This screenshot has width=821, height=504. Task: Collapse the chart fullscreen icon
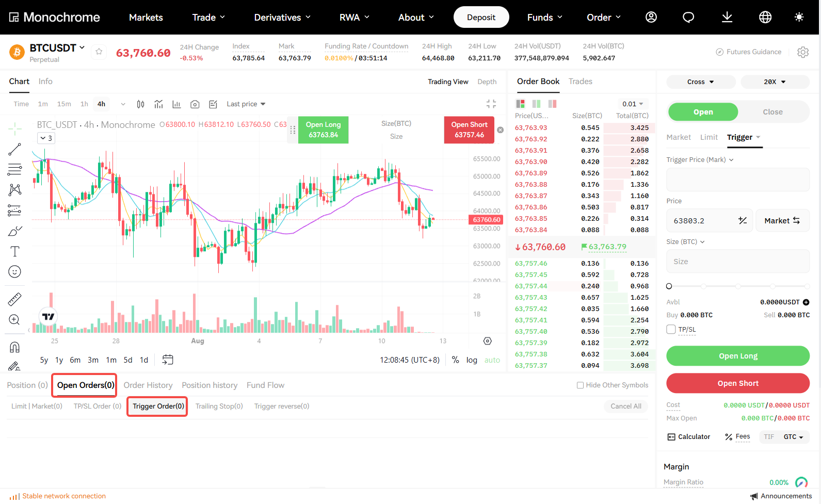pyautogui.click(x=491, y=104)
